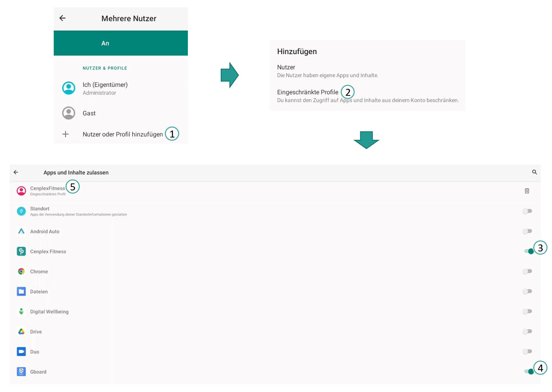Screen dimensions: 552x392
Task: Click the Standort row label
Action: (40, 209)
